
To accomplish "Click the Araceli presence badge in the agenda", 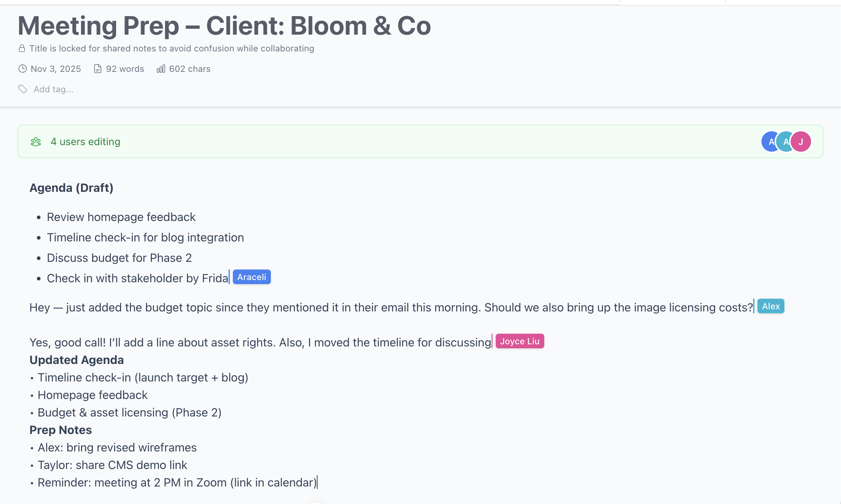I will pyautogui.click(x=251, y=277).
